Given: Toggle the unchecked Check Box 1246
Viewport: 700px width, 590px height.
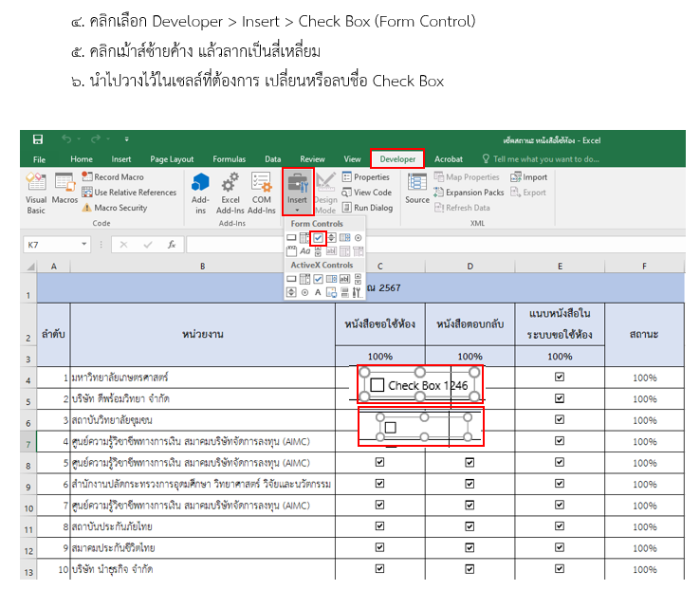Looking at the screenshot, I should (378, 385).
